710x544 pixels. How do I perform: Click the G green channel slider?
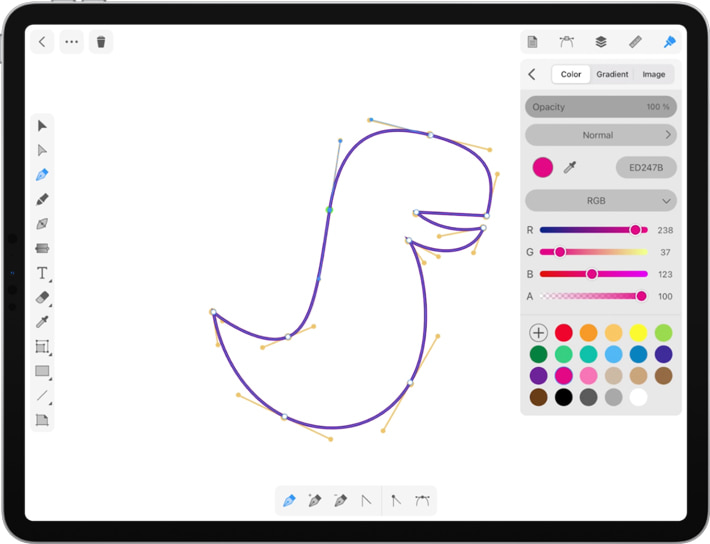click(x=594, y=252)
